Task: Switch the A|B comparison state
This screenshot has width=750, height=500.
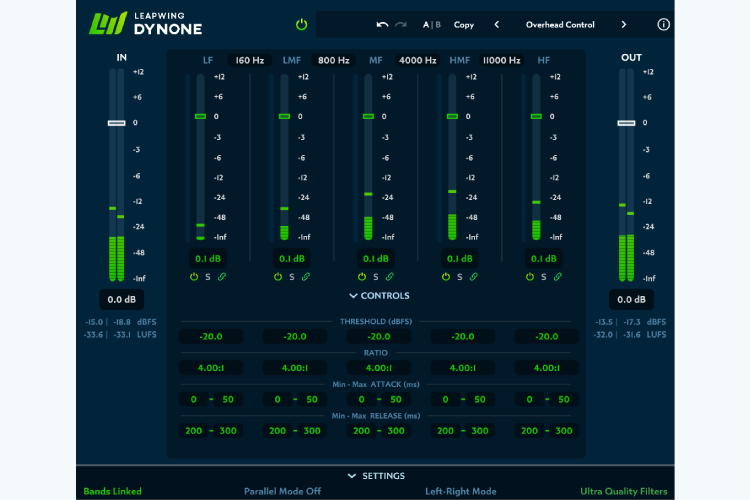Action: (x=431, y=24)
